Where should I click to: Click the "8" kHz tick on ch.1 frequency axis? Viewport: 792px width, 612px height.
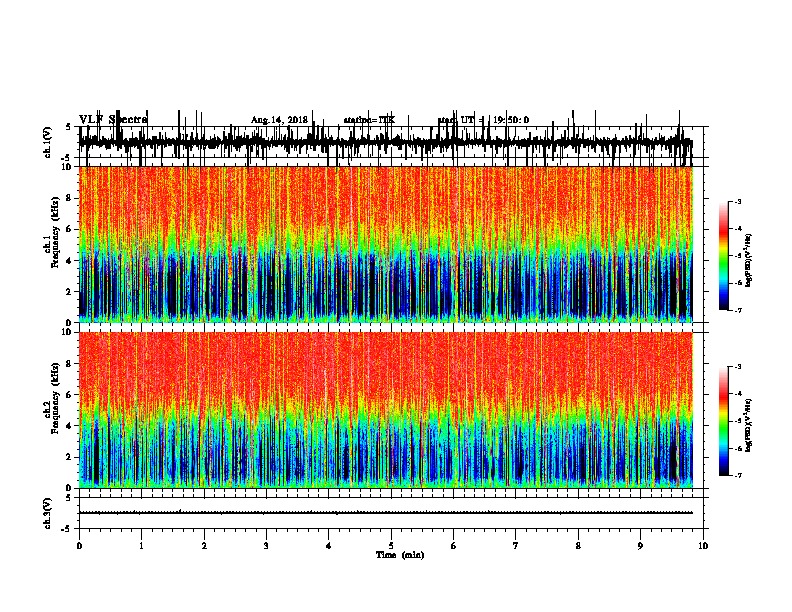pyautogui.click(x=68, y=198)
